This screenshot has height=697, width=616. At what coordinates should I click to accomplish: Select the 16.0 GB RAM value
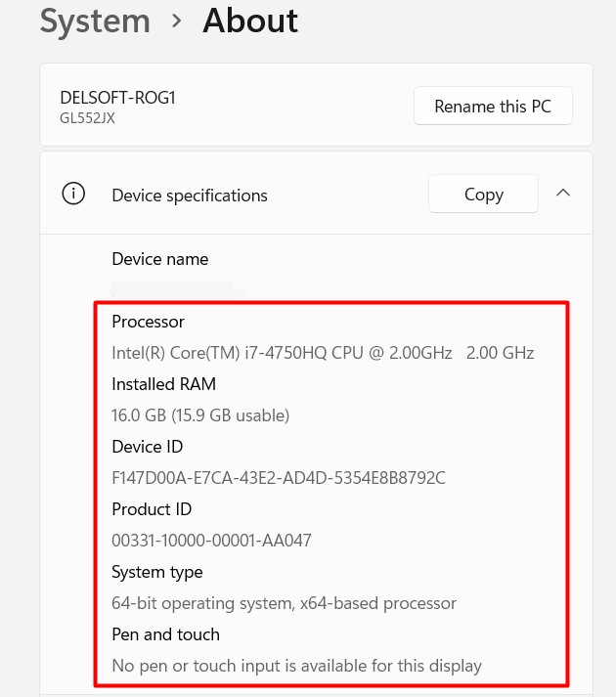(x=200, y=415)
